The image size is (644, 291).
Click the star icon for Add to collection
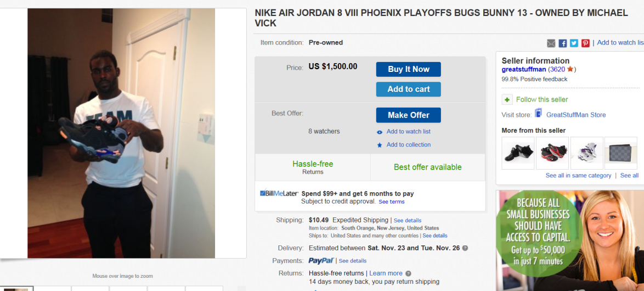(380, 145)
